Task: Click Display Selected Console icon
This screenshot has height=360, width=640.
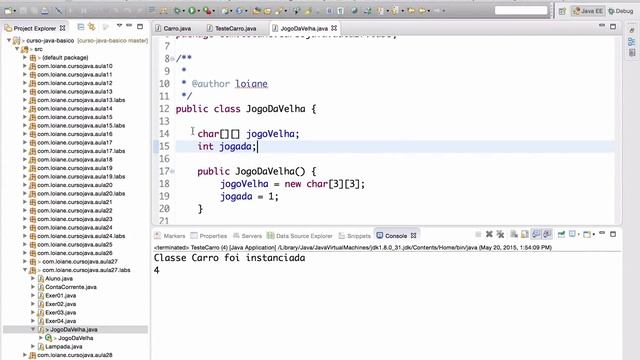Action: 572,234
